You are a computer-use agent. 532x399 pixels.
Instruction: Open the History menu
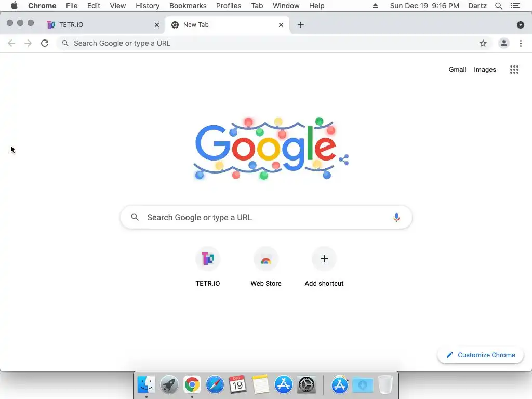pos(148,6)
